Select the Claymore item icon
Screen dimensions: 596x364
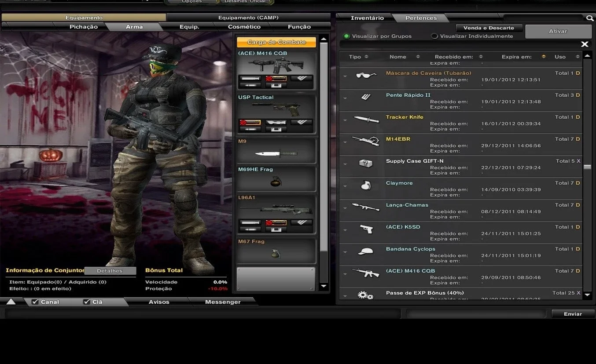pyautogui.click(x=366, y=185)
